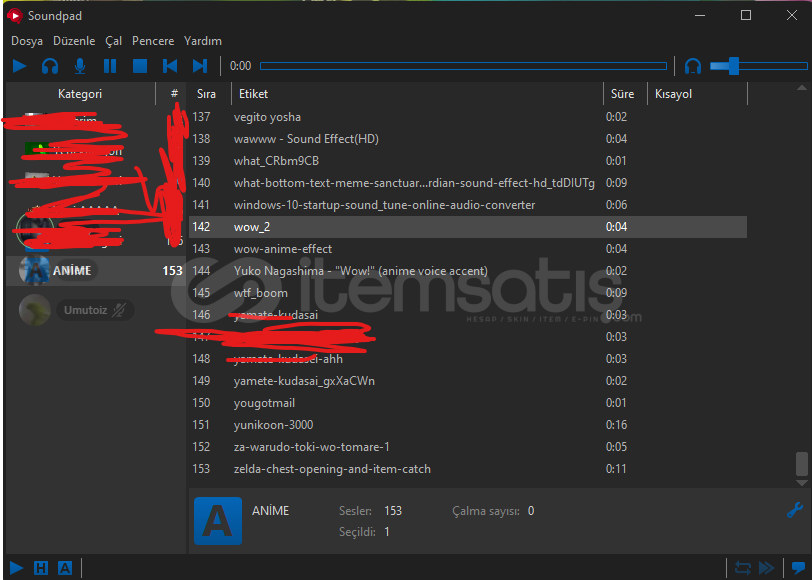This screenshot has width=812, height=580.
Task: Select the 'windows-10-startup-sound' row
Action: tap(468, 205)
